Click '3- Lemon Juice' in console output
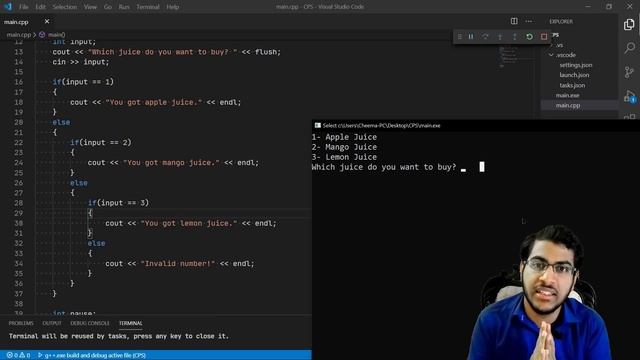The height and width of the screenshot is (360, 640). coord(344,157)
